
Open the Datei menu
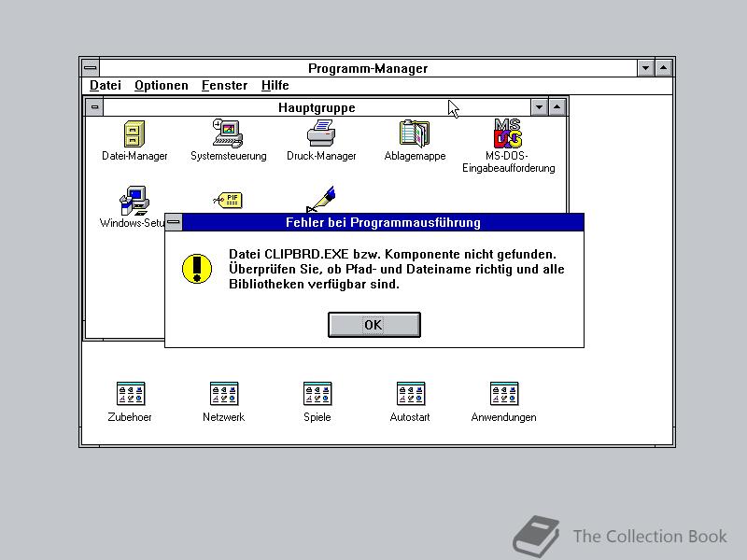click(x=106, y=85)
